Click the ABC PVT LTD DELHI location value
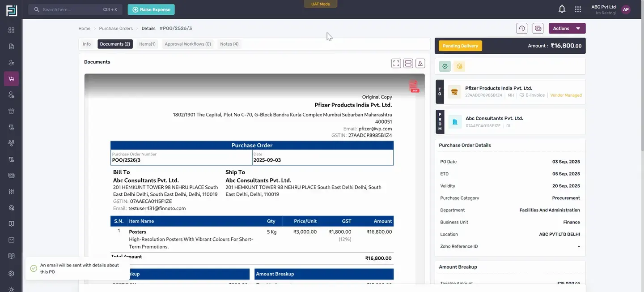 pyautogui.click(x=559, y=234)
